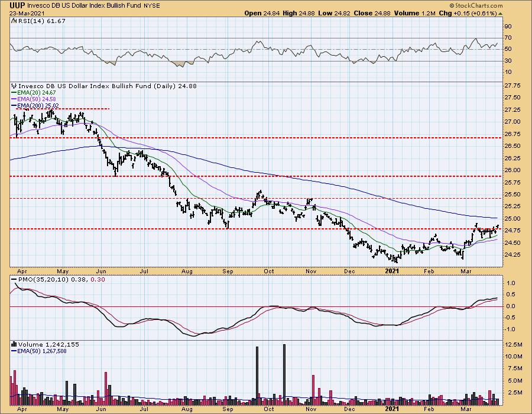The image size is (532, 414).
Task: Click the green EMA(20) legend line marker
Action: pos(14,92)
